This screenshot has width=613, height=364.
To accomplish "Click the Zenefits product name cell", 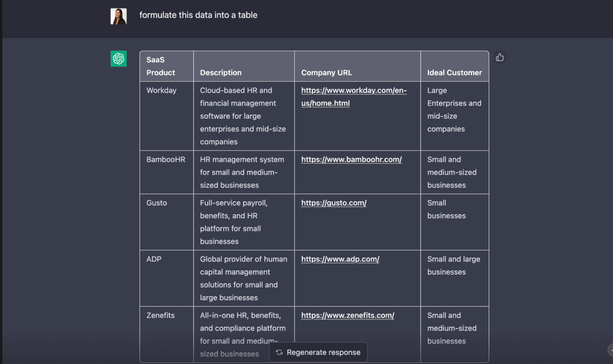I will coord(160,316).
